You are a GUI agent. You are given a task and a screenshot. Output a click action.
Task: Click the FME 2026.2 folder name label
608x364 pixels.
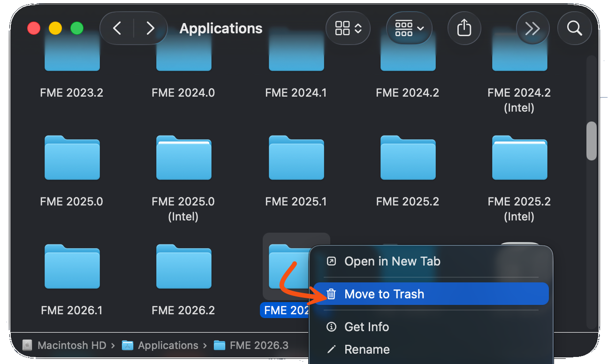coord(183,310)
